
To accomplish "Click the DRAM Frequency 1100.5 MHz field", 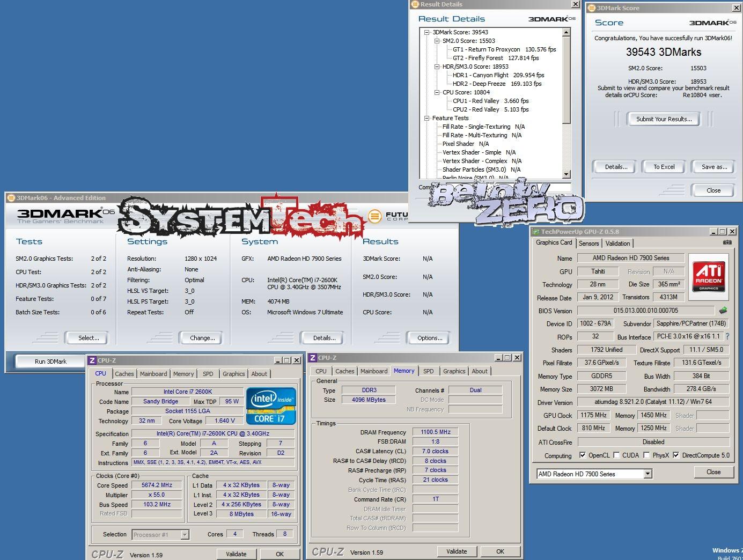I will pos(436,432).
